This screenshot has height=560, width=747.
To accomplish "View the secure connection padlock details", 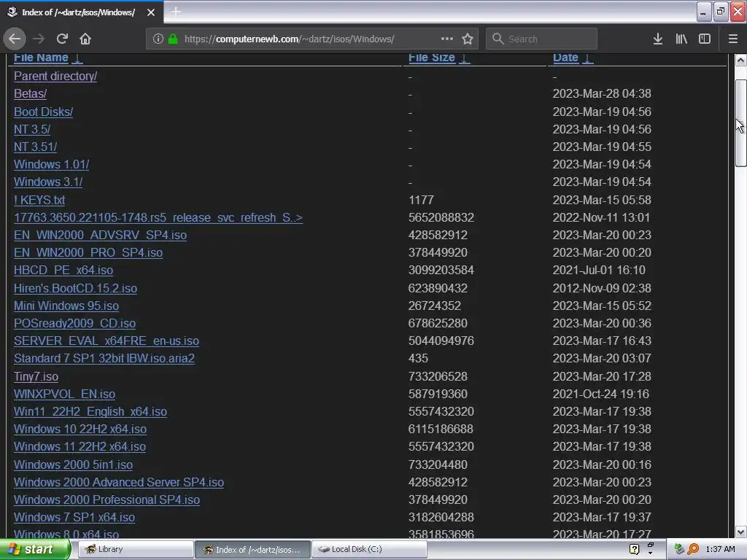I will point(173,39).
